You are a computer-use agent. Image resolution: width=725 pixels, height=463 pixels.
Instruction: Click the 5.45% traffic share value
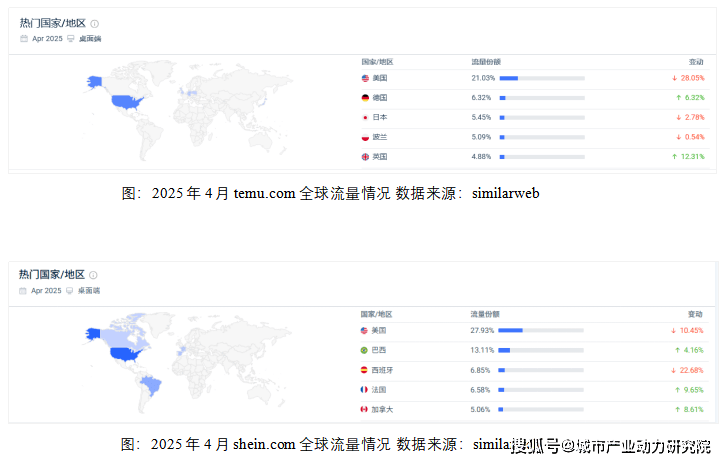[481, 117]
